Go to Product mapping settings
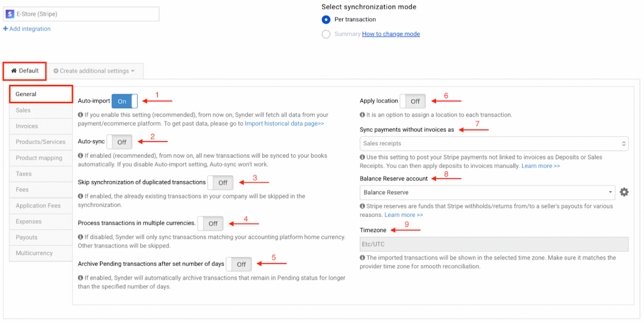This screenshot has height=323, width=644. coord(39,158)
